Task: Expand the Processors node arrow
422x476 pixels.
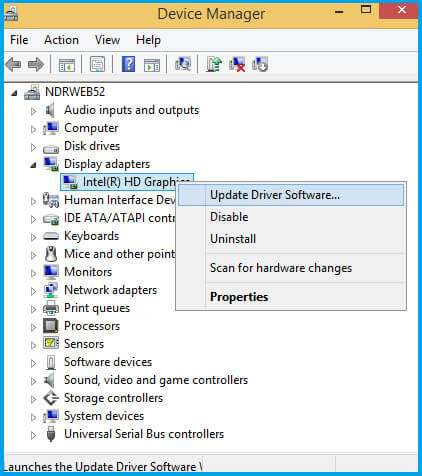Action: coord(33,327)
